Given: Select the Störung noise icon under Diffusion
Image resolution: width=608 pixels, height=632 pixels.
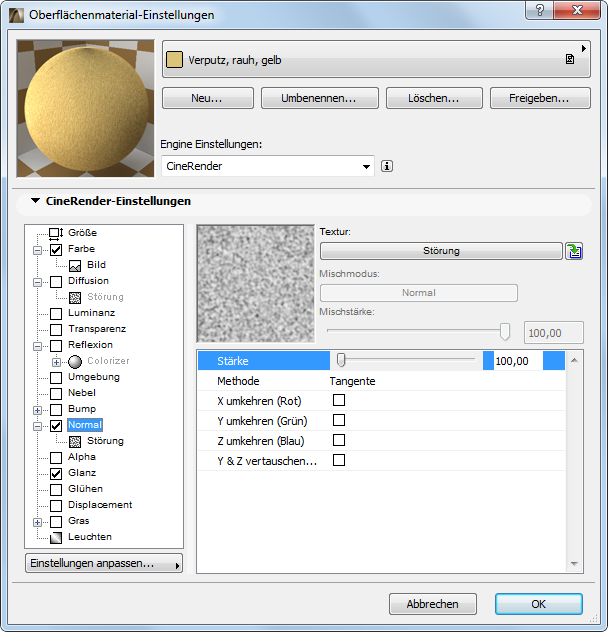Looking at the screenshot, I should click(x=75, y=297).
